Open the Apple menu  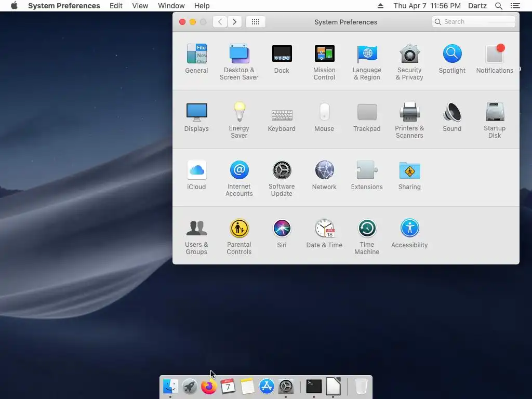14,6
